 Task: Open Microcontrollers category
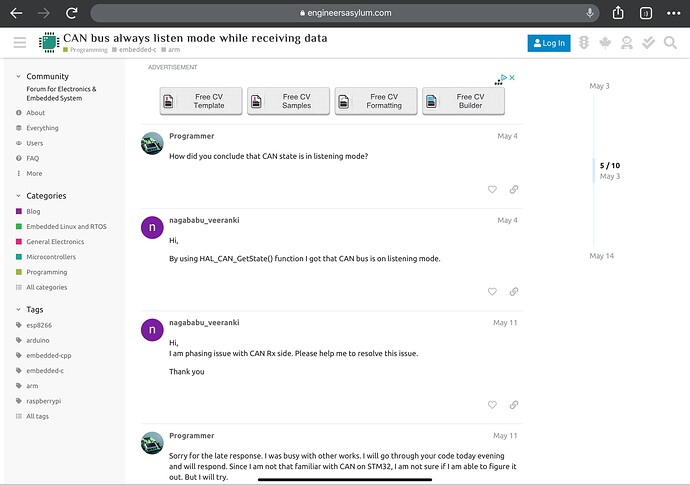tap(46, 257)
